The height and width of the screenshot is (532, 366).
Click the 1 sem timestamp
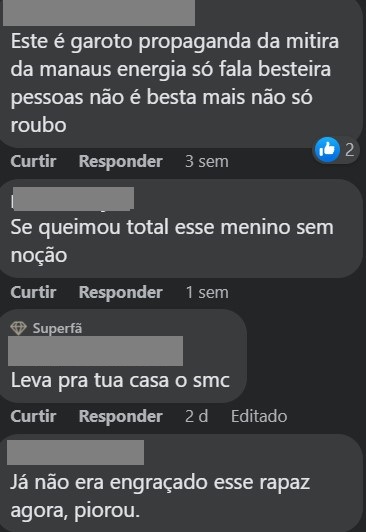pyautogui.click(x=207, y=292)
